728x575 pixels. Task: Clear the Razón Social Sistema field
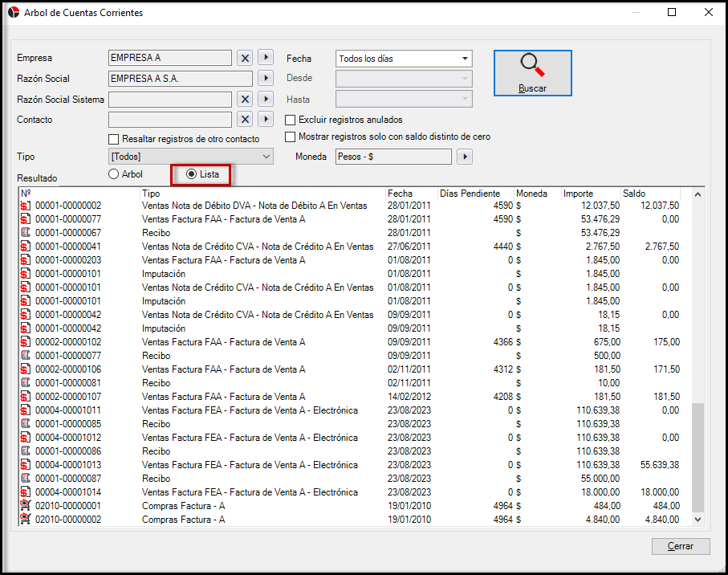point(245,99)
